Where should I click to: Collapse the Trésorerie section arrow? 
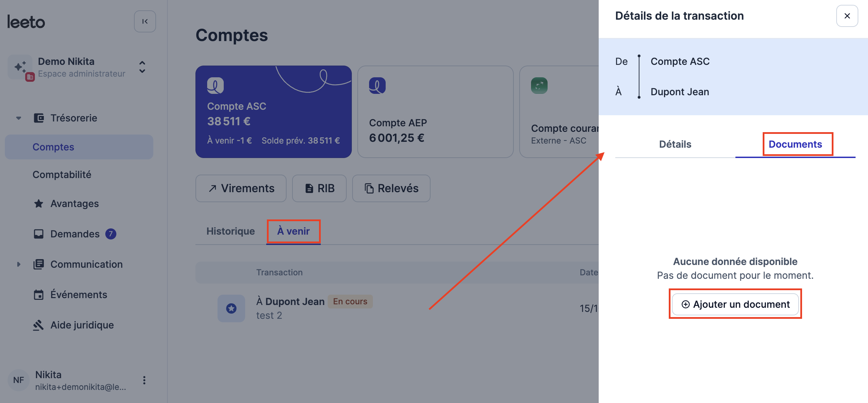pos(19,118)
